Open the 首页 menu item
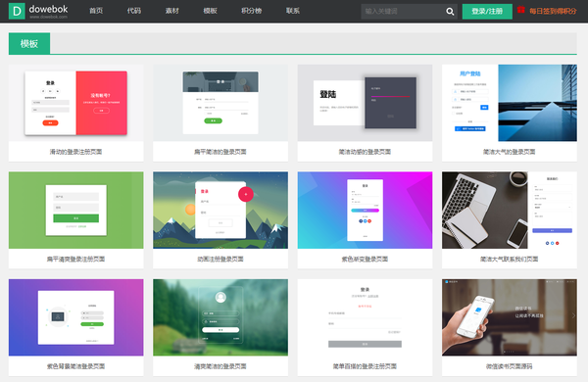The width and height of the screenshot is (588, 382). [x=96, y=11]
